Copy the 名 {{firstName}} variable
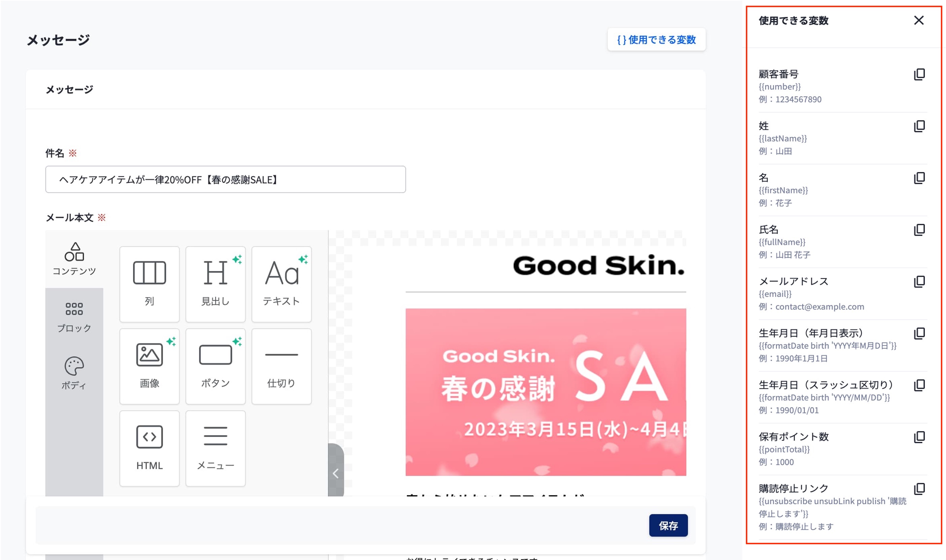The image size is (946, 560). point(919,178)
